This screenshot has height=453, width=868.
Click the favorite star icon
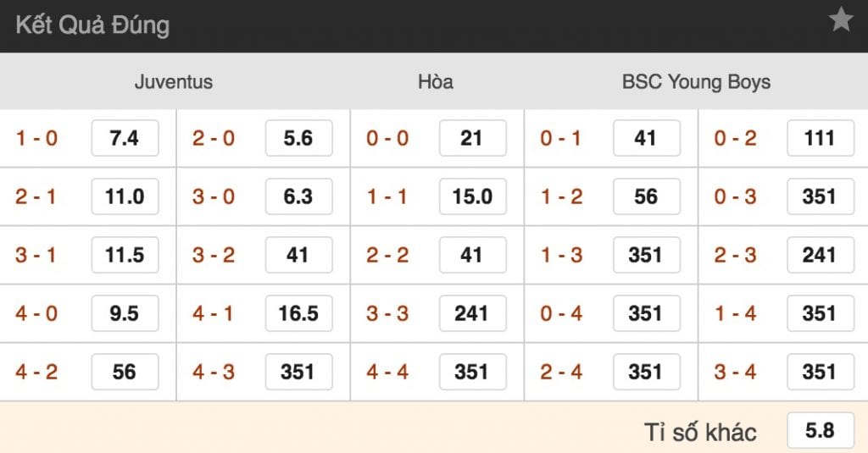click(840, 20)
